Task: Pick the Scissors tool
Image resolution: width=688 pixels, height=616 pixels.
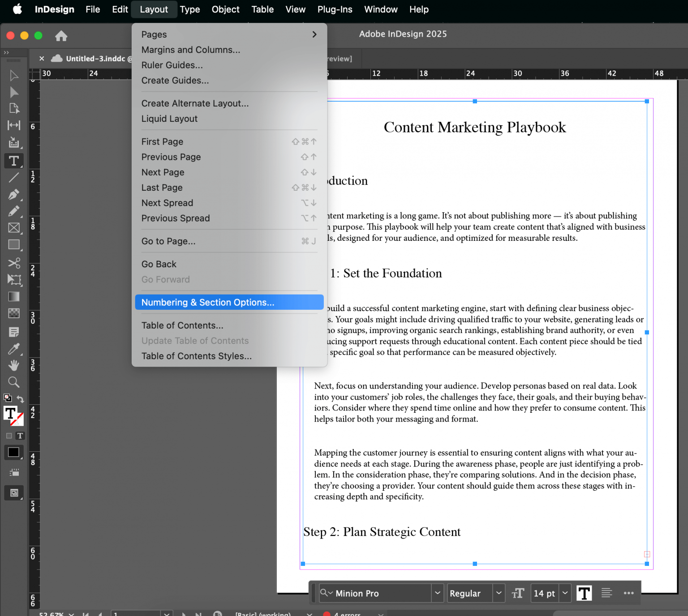Action: pos(14,262)
